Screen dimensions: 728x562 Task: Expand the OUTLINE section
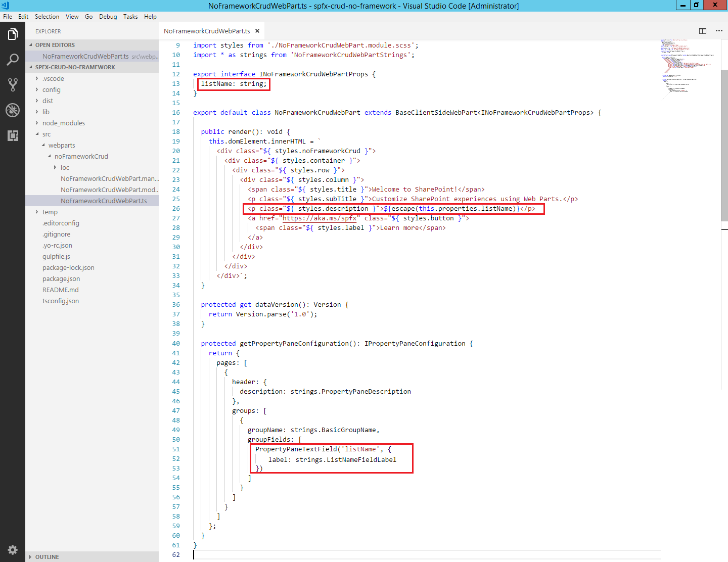pos(47,556)
